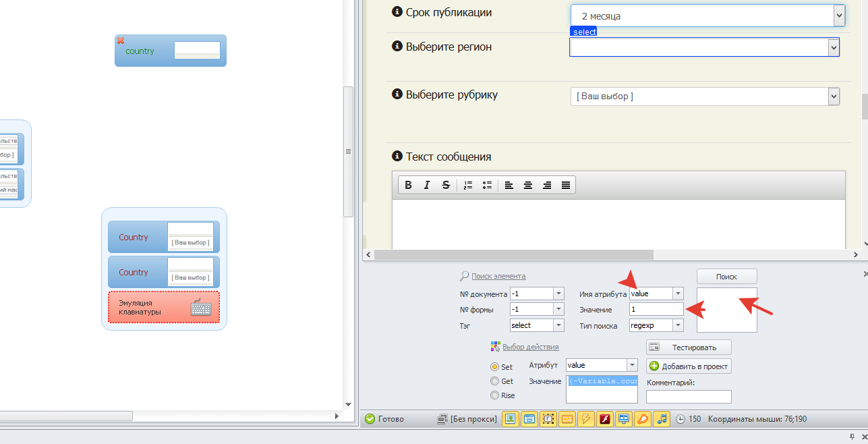Expand Атрибут combo box

click(632, 365)
